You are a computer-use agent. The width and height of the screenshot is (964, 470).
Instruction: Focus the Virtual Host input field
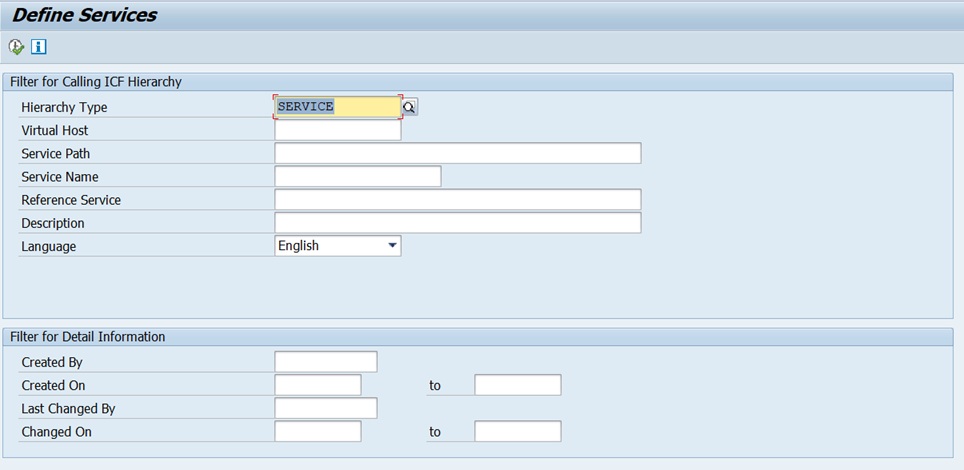[x=337, y=130]
